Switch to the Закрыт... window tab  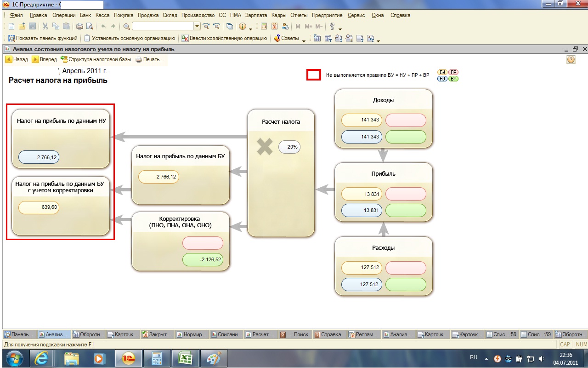[x=157, y=334]
